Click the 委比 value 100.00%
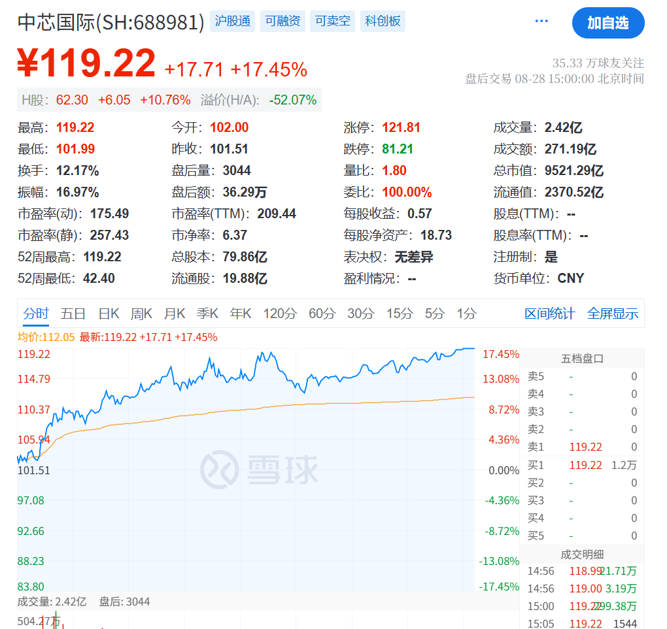The image size is (667, 629). pos(407,192)
